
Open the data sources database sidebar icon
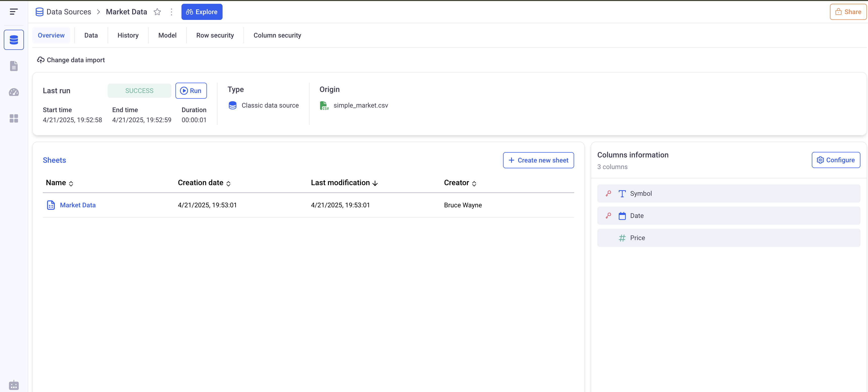click(x=14, y=40)
